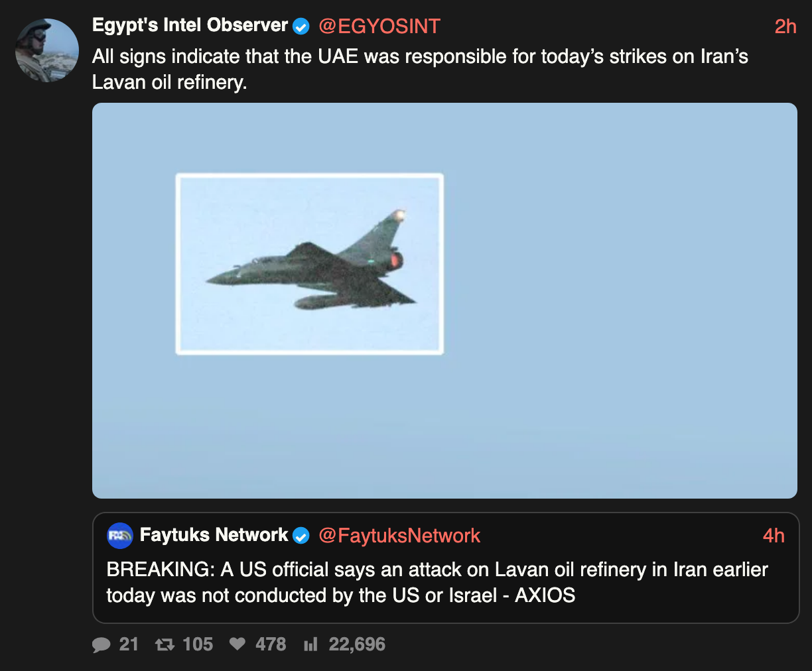
Task: Click the retweet arrows icon
Action: (165, 644)
